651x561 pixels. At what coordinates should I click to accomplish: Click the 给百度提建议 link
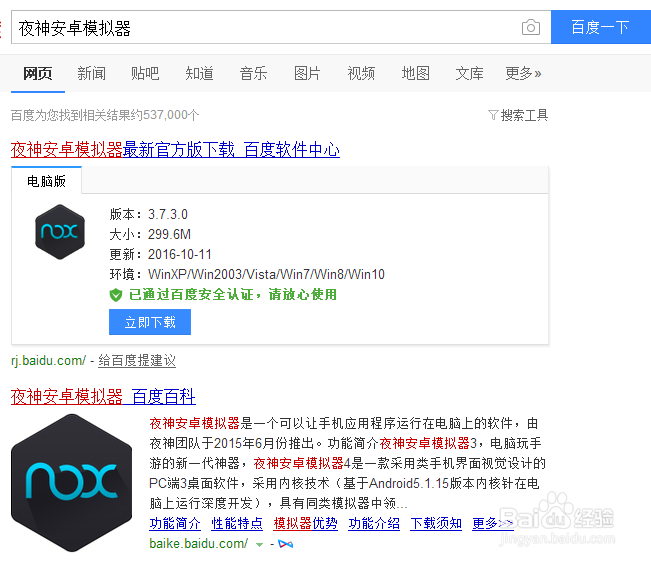point(137,360)
